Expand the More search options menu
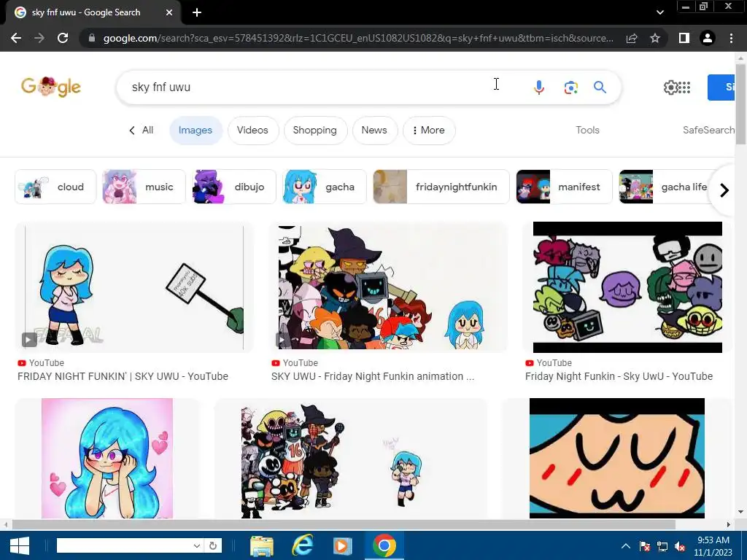 pos(429,130)
